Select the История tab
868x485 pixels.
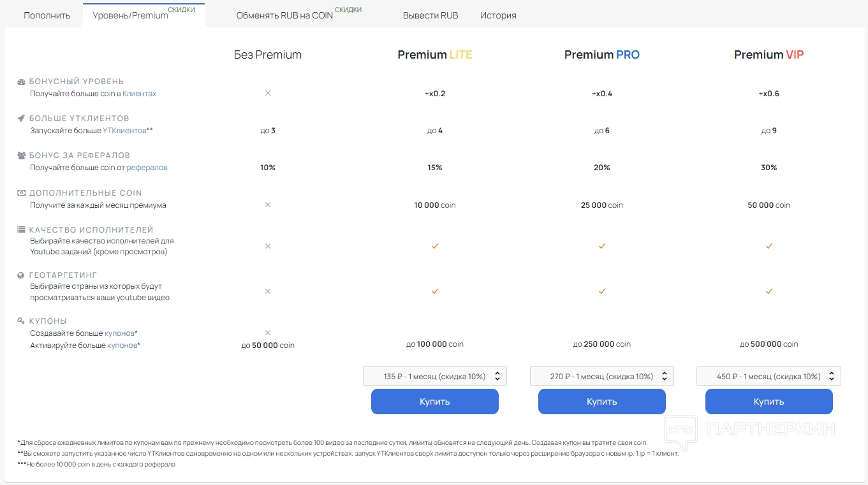(498, 15)
